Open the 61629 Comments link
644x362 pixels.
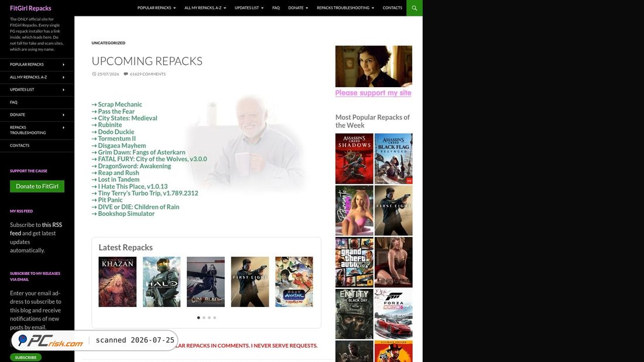(x=148, y=74)
